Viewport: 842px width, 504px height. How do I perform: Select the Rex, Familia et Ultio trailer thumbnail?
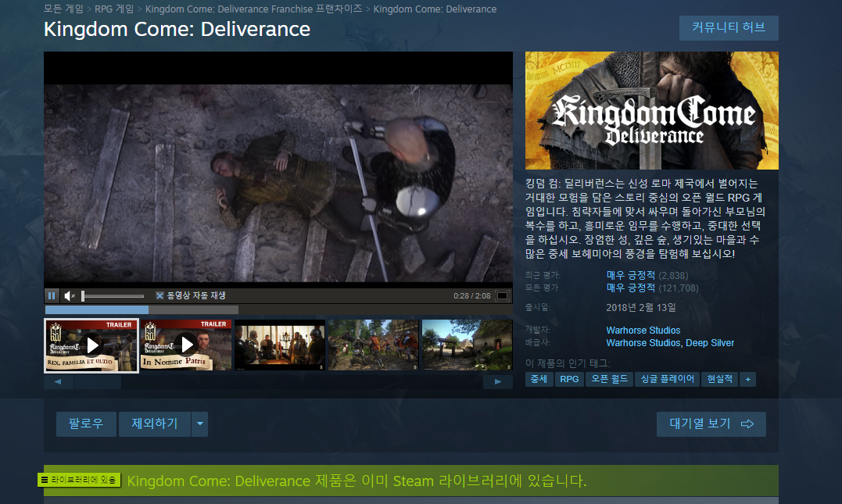point(91,345)
